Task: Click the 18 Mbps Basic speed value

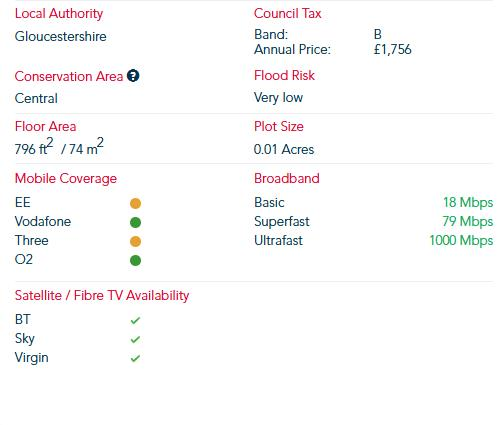Action: 468,203
